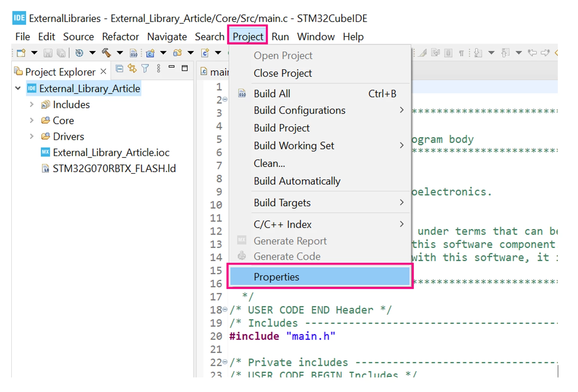Open the Build Configurations submenu
The width and height of the screenshot is (578, 392).
320,110
